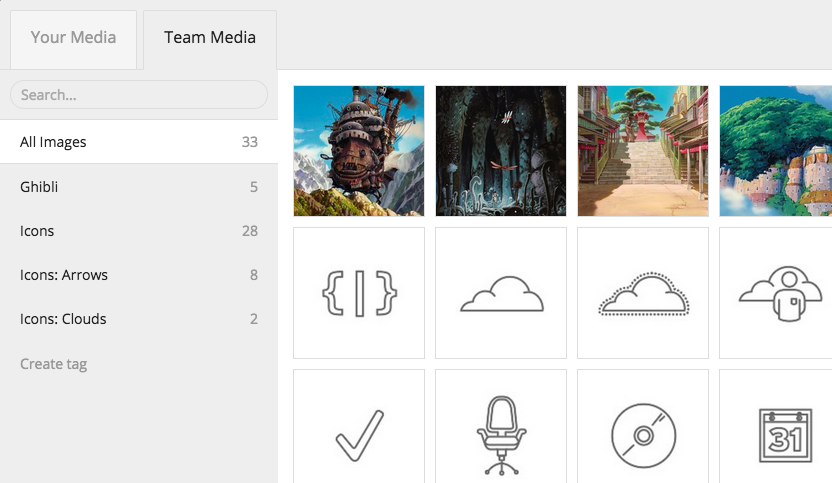Click the 8 count beside Icons: Arrows
The width and height of the screenshot is (832, 483).
(x=254, y=275)
